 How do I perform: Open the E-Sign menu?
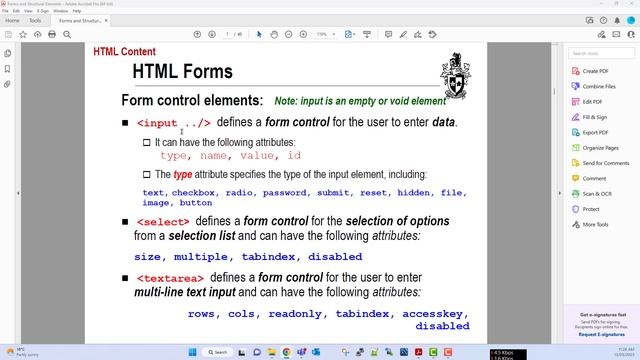point(43,11)
